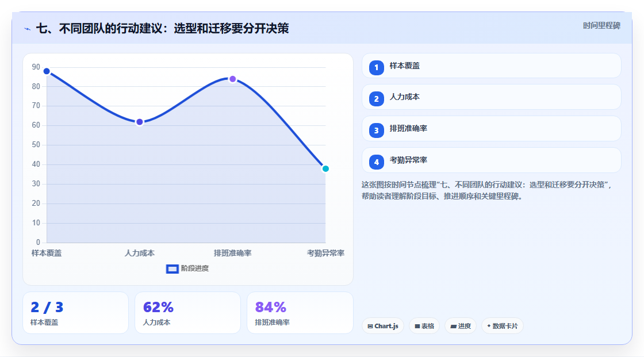Select the 人力成本 milestone row
644x357 pixels.
pos(491,97)
